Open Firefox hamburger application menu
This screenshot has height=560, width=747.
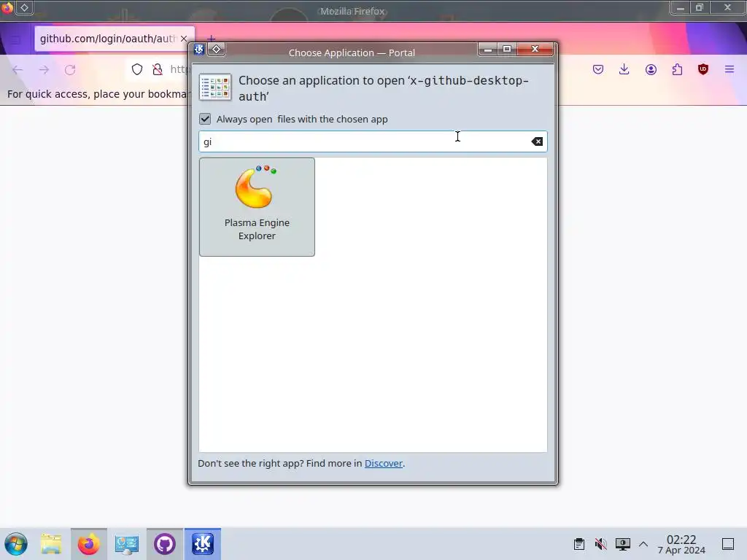click(x=729, y=69)
